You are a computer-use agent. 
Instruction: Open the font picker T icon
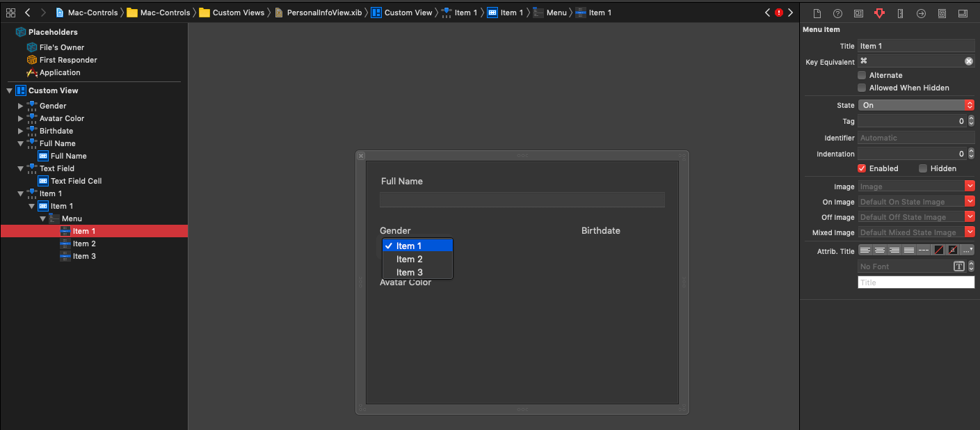[x=958, y=266]
